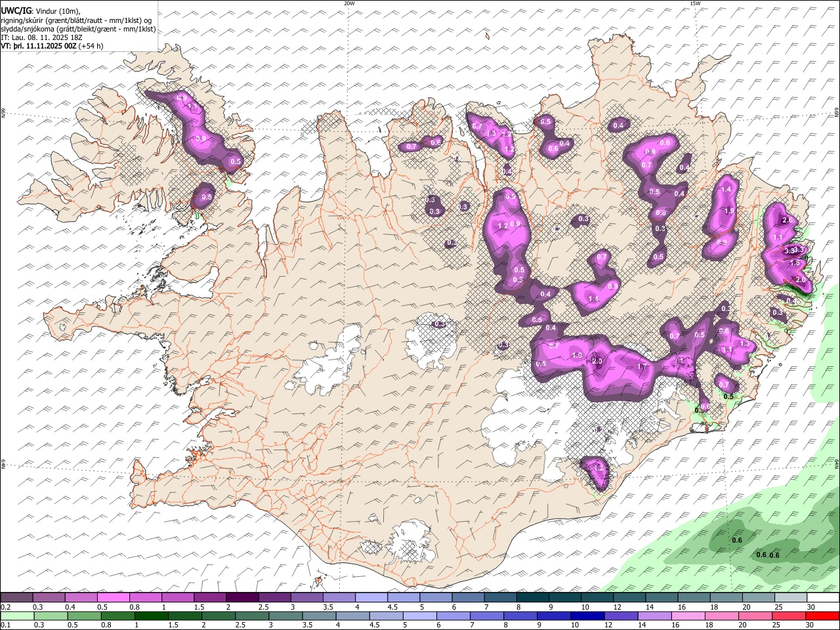Screen dimensions: 840x630
Task: Select the lavender snow swatch between 4 and 4.5
Action: tap(371, 597)
